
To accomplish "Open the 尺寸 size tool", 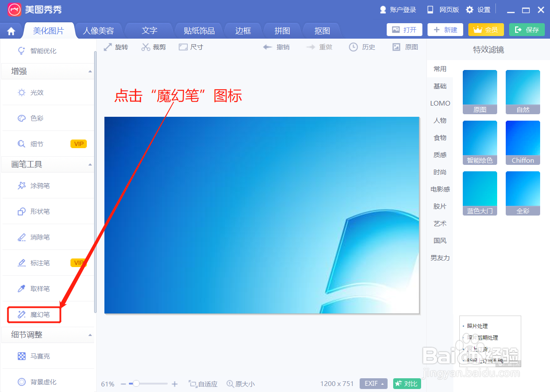I will coord(191,47).
